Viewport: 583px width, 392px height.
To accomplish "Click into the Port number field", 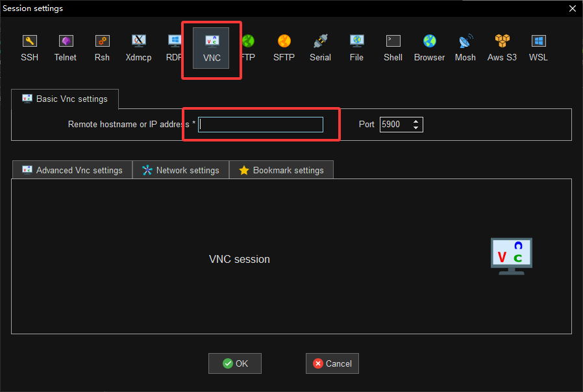I will 395,125.
